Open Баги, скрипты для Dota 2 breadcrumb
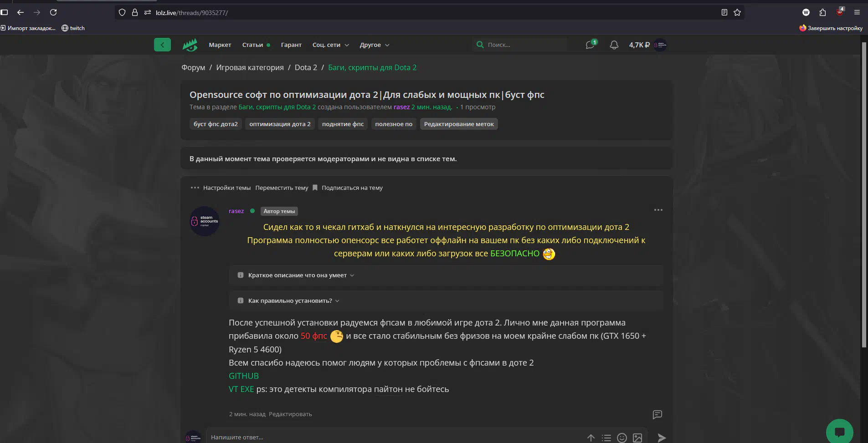Image resolution: width=868 pixels, height=443 pixels. (372, 67)
